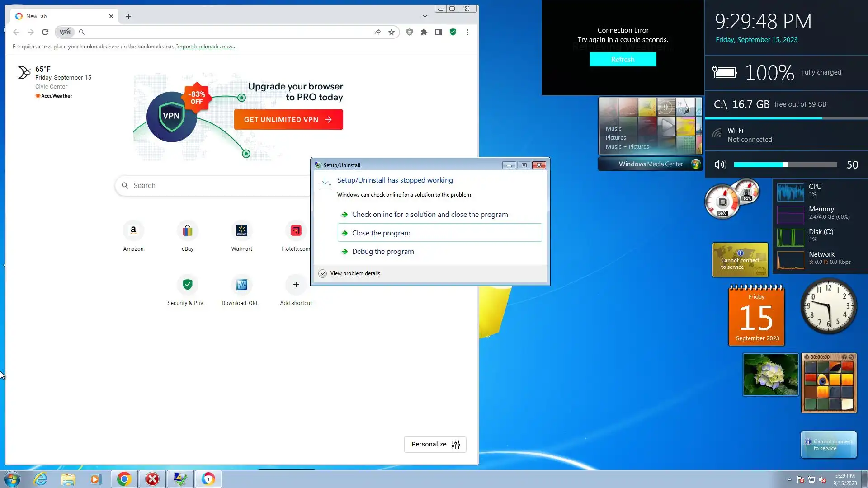Screen dimensions: 868x488
Task: Mute volume via speaker icon
Action: coord(720,165)
